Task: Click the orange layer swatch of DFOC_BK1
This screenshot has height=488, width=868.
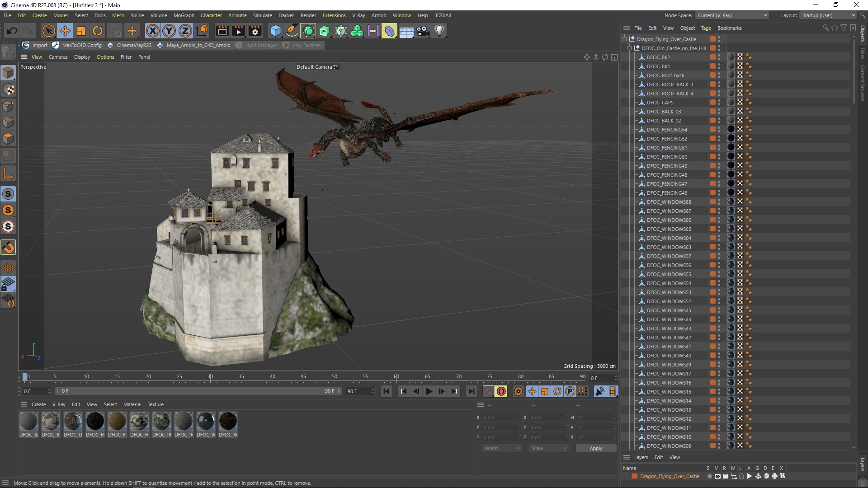Action: click(x=712, y=66)
